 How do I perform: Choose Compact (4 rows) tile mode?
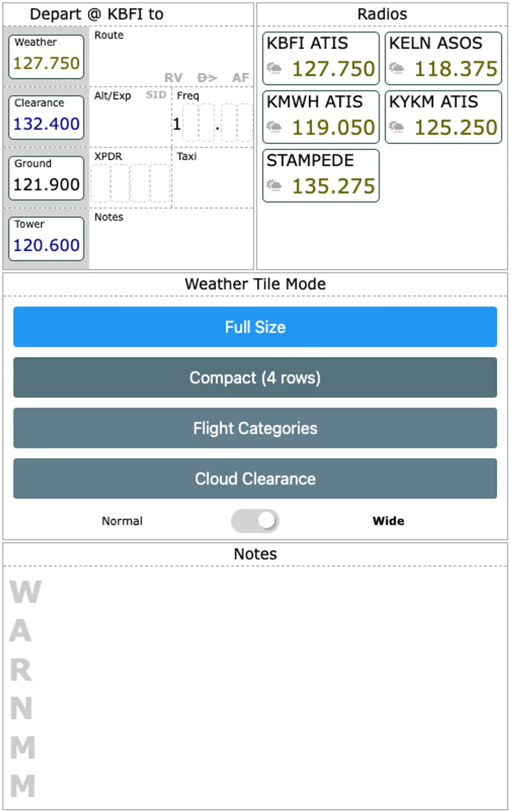[x=255, y=377]
